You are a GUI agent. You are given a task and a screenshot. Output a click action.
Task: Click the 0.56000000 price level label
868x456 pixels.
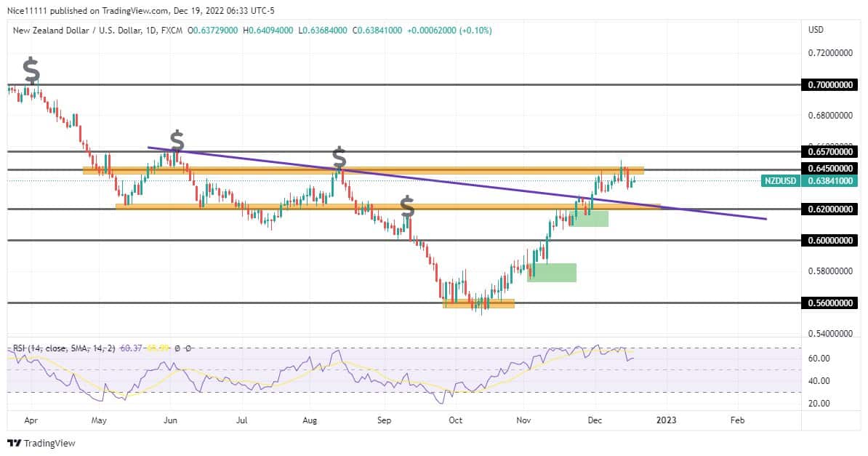click(829, 303)
